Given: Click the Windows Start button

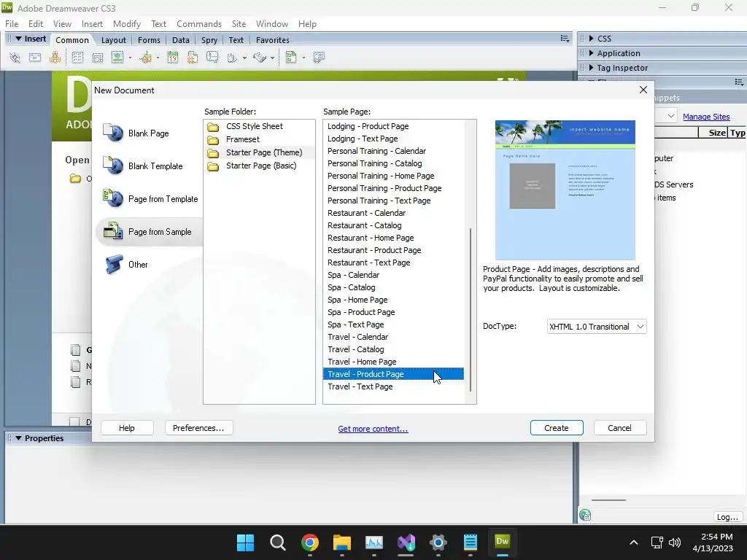Looking at the screenshot, I should click(245, 542).
